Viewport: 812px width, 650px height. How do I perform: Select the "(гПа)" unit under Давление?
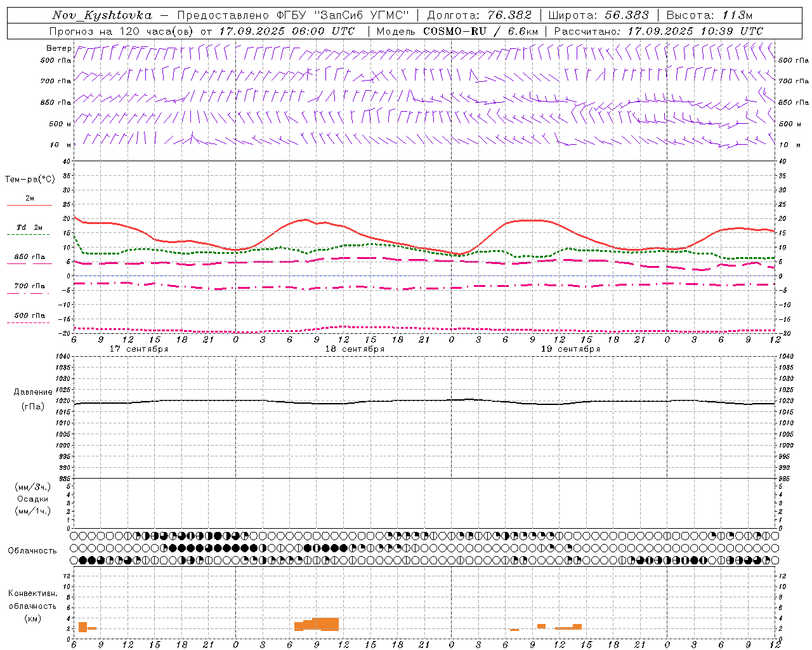[x=33, y=407]
